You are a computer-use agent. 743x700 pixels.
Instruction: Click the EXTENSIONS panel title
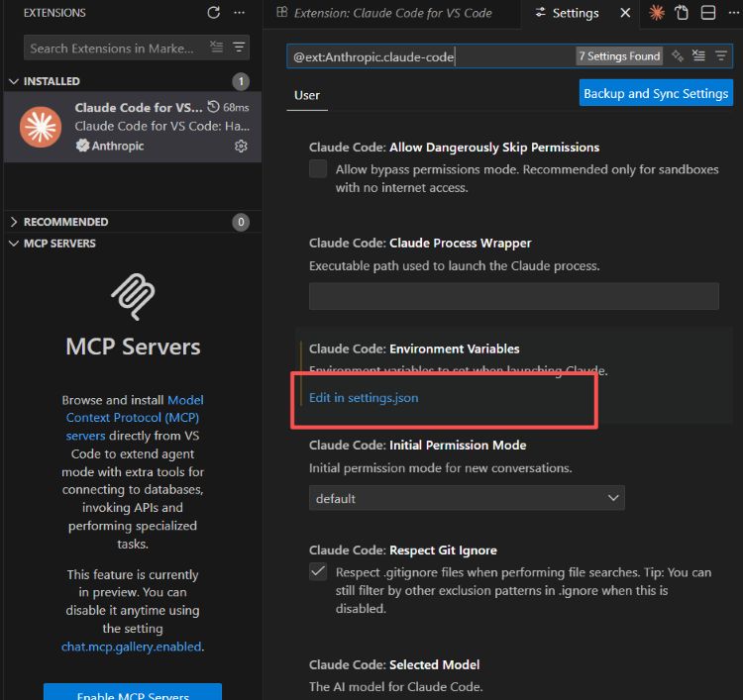pos(54,13)
